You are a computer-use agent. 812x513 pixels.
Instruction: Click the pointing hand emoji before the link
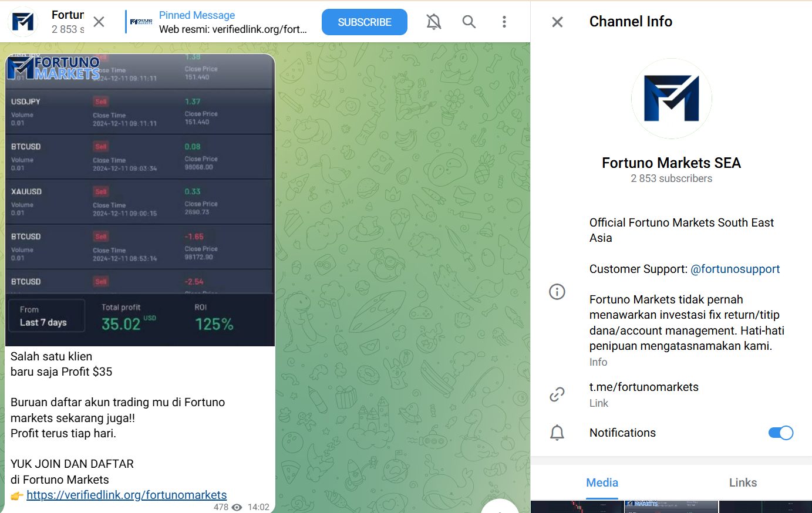(17, 496)
